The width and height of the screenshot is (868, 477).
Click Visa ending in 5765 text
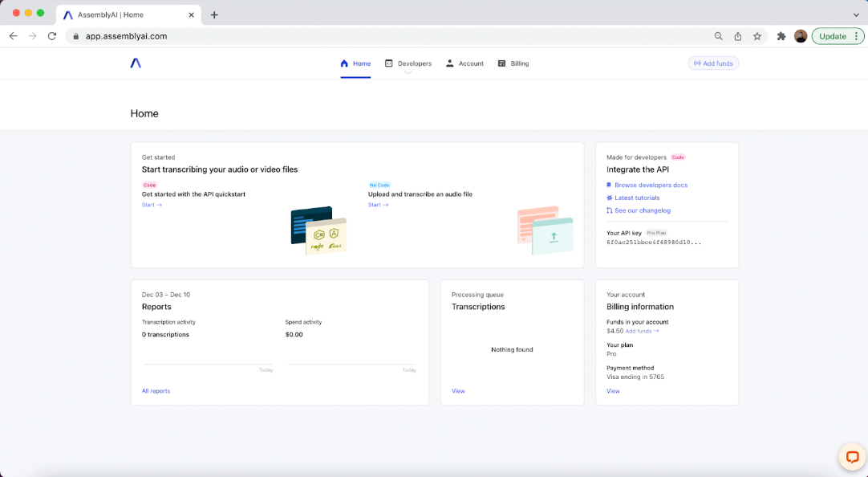point(635,377)
